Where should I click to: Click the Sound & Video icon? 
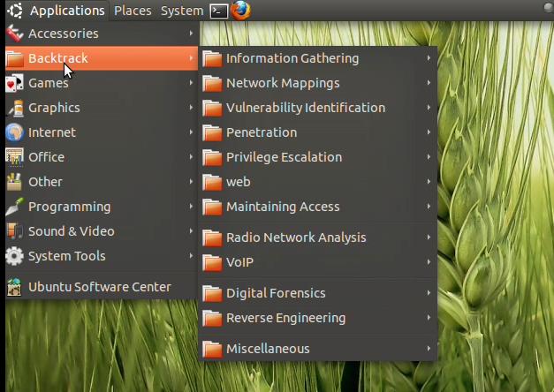tap(14, 231)
